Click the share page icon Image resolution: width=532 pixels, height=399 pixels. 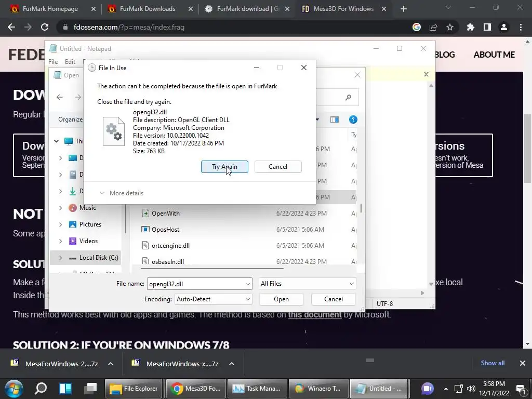pos(433,27)
